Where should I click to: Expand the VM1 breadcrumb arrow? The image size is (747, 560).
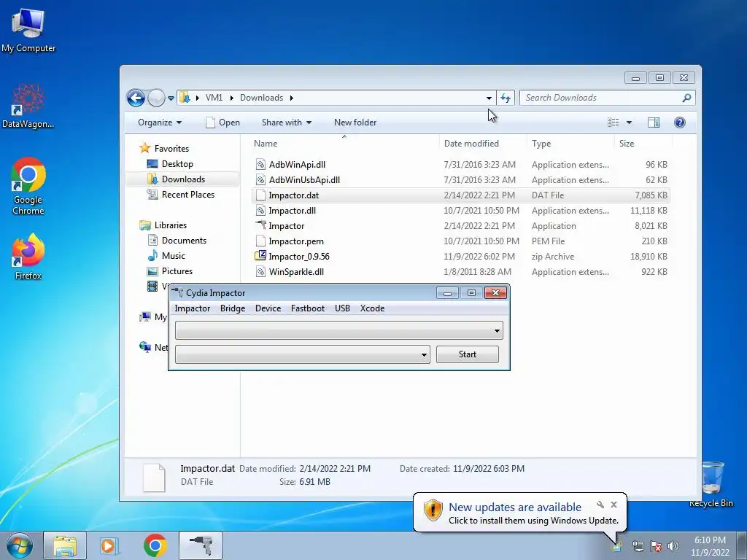click(231, 98)
